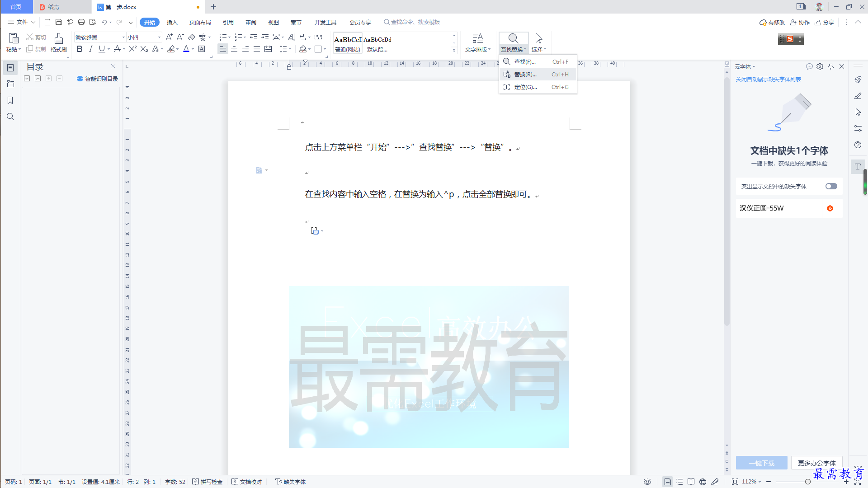Switch to outline view in status bar
This screenshot has height=488, width=868.
click(x=679, y=482)
